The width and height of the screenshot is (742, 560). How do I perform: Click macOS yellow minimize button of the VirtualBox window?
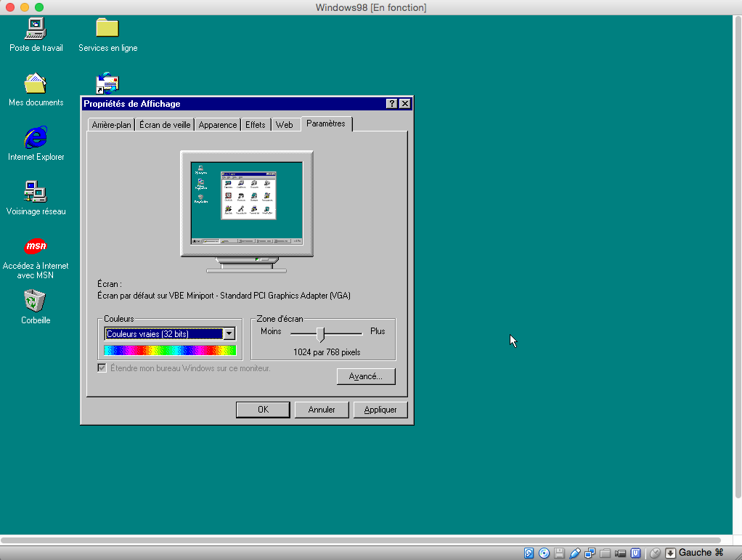point(25,7)
